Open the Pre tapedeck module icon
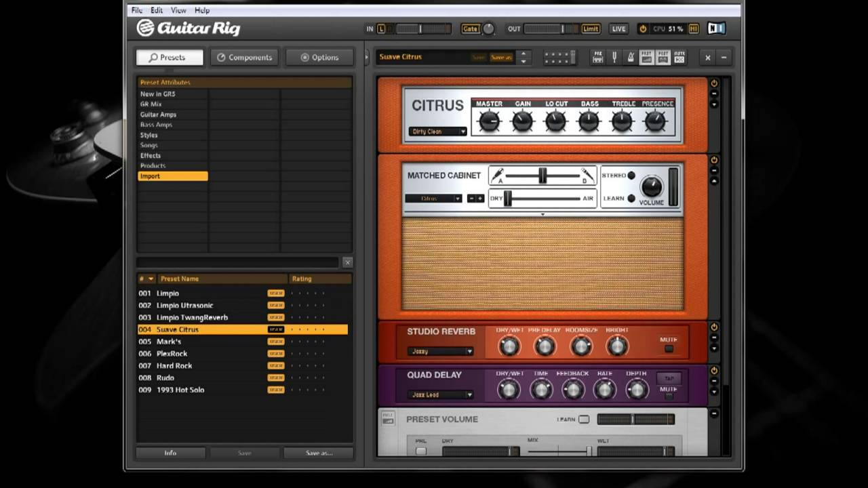868x488 pixels. click(x=597, y=58)
